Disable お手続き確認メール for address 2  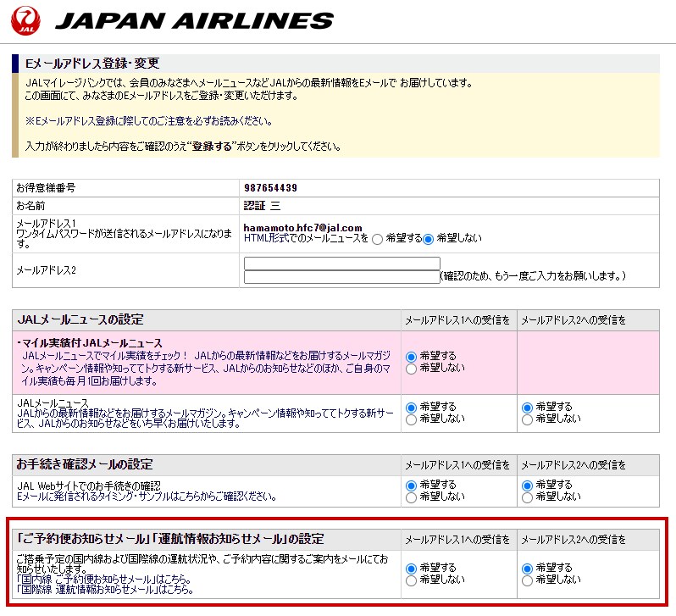click(528, 497)
